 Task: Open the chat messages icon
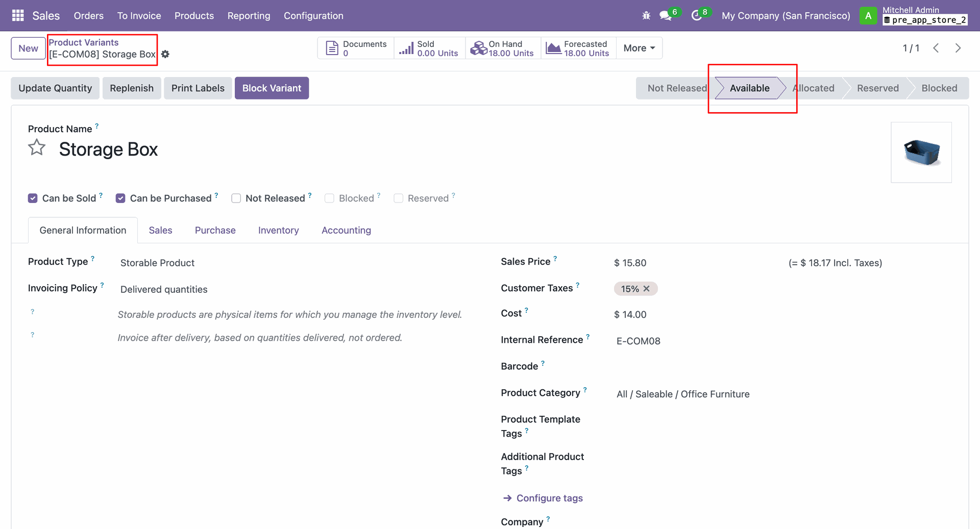pyautogui.click(x=665, y=16)
